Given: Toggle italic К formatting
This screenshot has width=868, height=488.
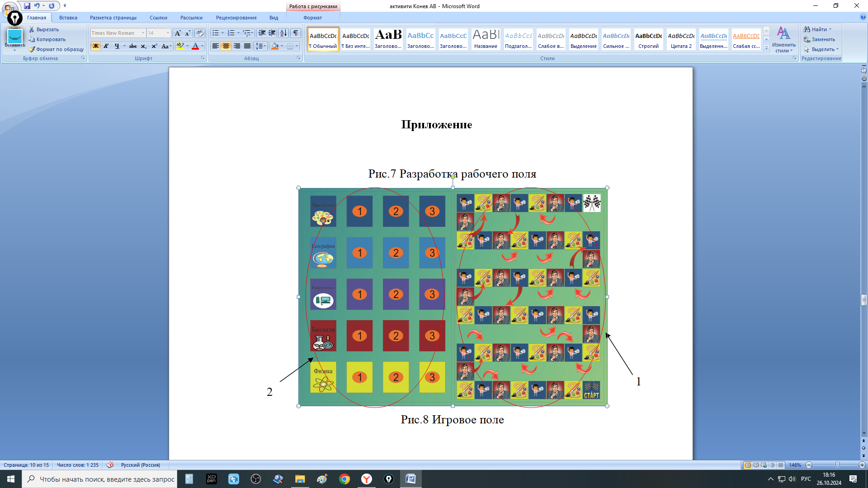Looking at the screenshot, I should [x=106, y=46].
